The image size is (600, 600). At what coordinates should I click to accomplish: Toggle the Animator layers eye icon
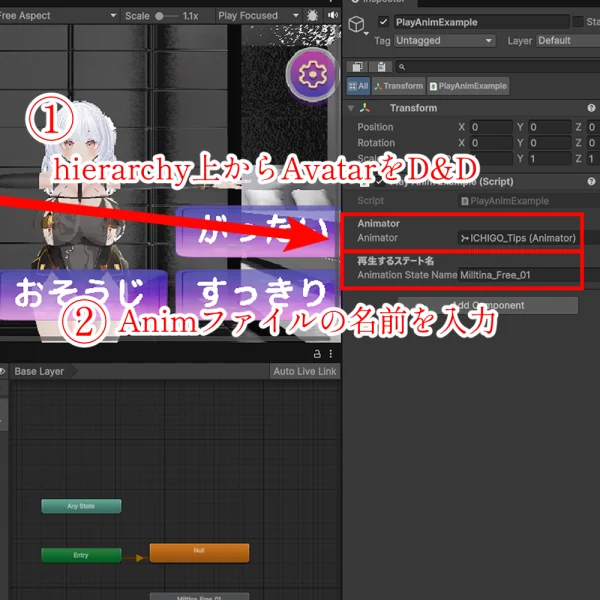pos(3,371)
